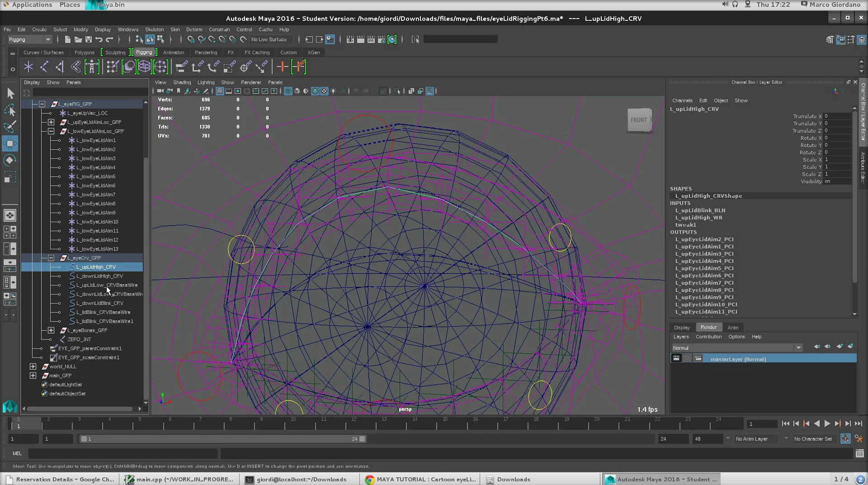Select the Paint Skin Weights tool icon
The height and width of the screenshot is (485, 868).
tap(113, 67)
